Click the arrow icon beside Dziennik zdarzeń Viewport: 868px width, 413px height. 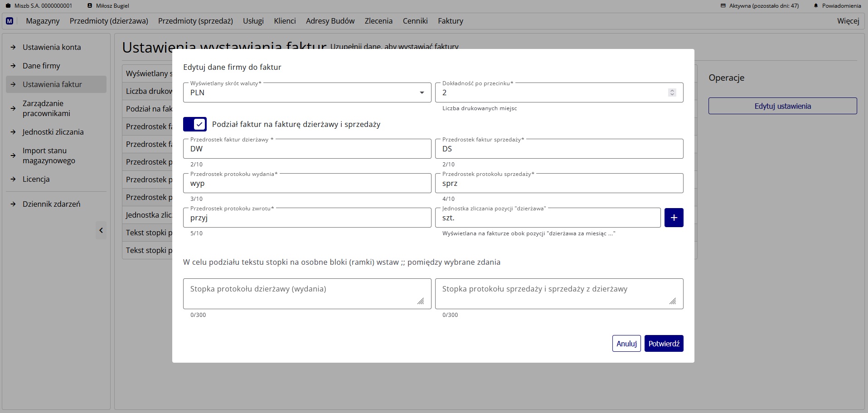tap(13, 204)
